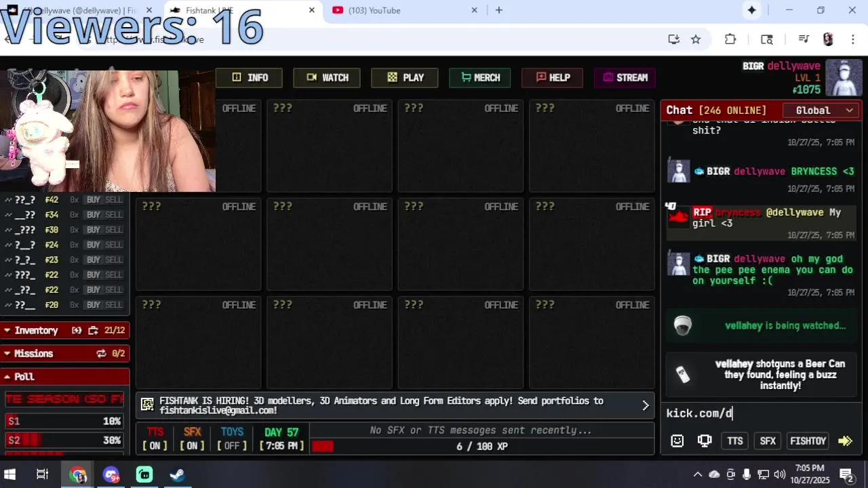Click the 6 / 100 XP progress bar
The image size is (868, 488).
482,446
